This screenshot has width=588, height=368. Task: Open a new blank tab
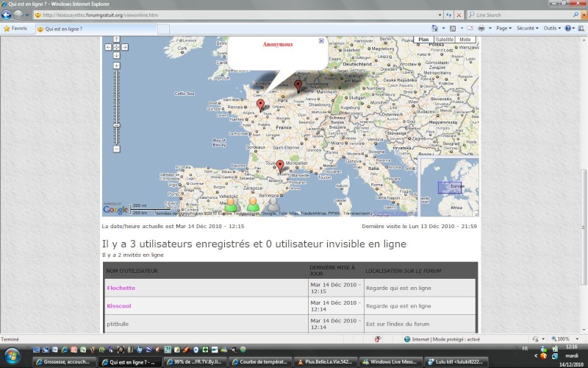163,29
